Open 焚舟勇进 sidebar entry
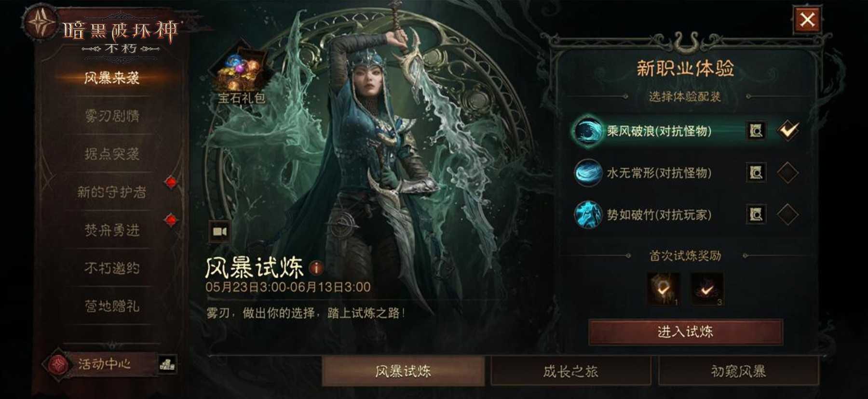 (x=112, y=230)
